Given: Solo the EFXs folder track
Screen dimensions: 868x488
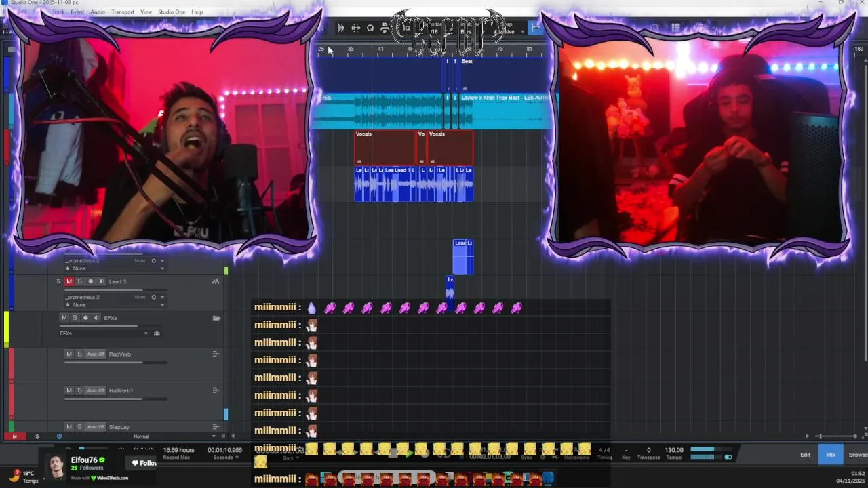Looking at the screenshot, I should [75, 318].
